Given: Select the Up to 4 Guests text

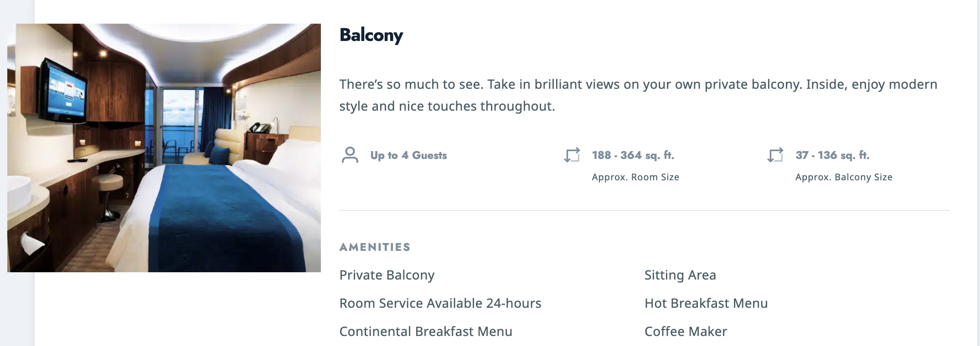Looking at the screenshot, I should [x=408, y=155].
